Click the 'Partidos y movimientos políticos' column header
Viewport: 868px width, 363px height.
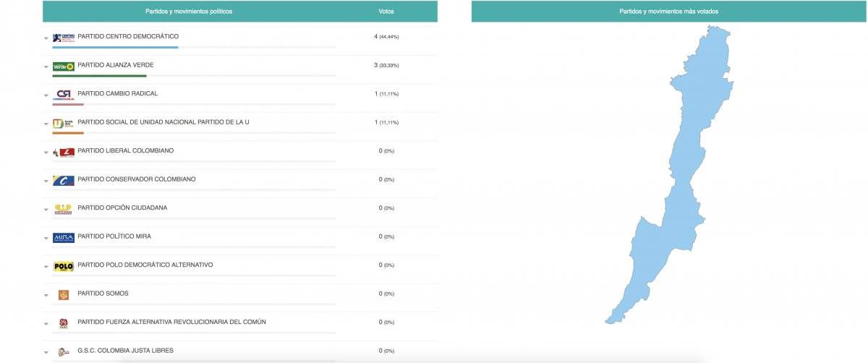[190, 12]
